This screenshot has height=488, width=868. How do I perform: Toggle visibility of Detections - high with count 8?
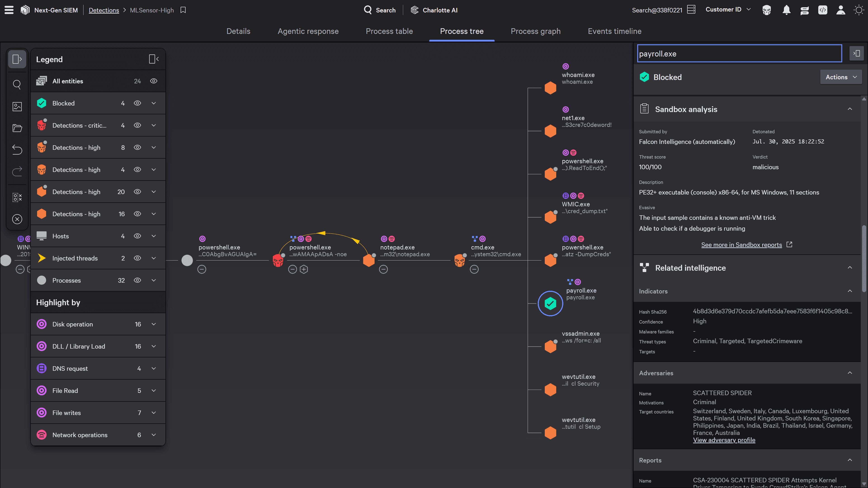point(137,148)
